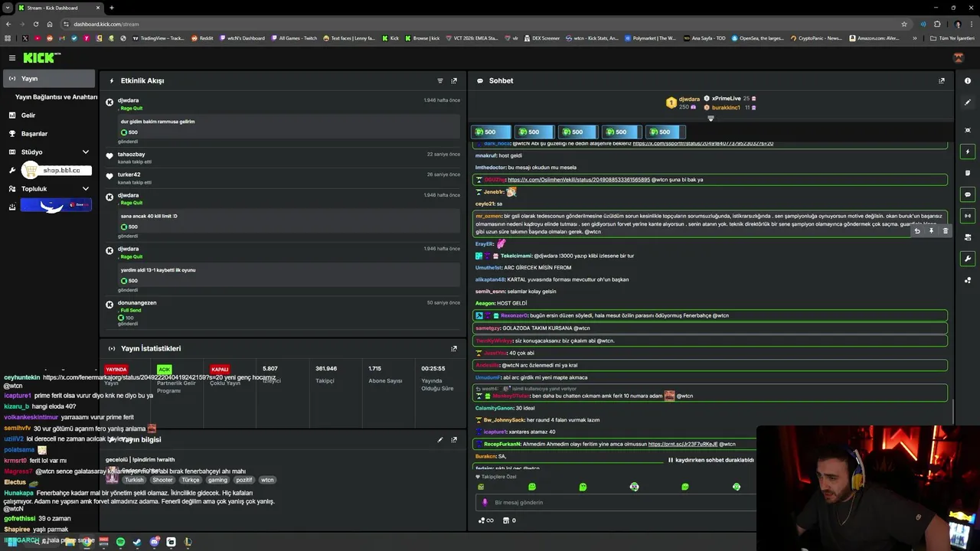The height and width of the screenshot is (551, 980).
Task: Click djwdara's first Rage Quit event
Action: [283, 121]
